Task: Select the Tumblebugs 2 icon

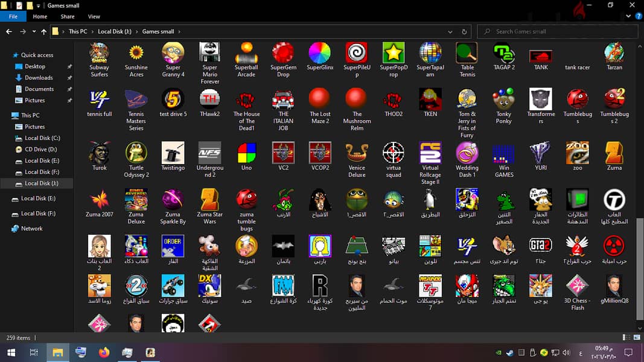Action: point(614,99)
